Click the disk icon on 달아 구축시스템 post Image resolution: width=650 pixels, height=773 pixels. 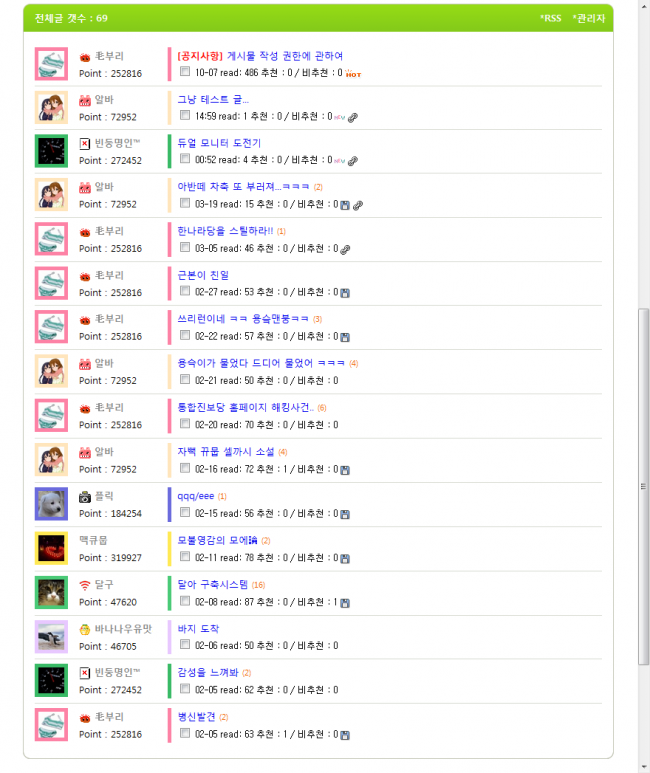click(x=345, y=603)
